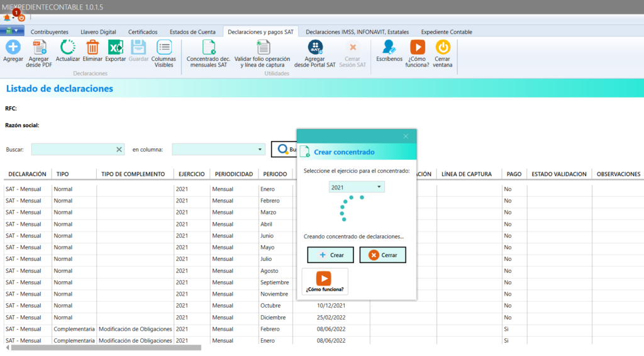Click Cerrar ventana power icon
The width and height of the screenshot is (644, 356).
[x=443, y=48]
